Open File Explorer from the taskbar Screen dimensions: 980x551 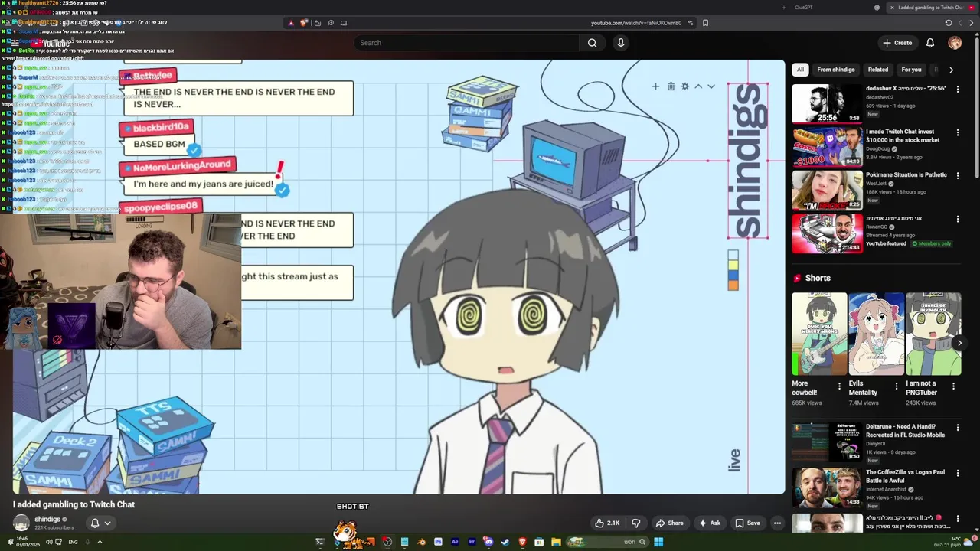point(556,542)
